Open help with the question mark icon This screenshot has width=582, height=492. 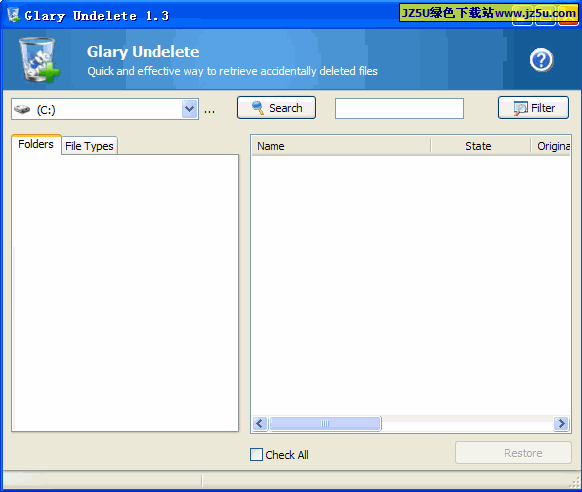541,60
